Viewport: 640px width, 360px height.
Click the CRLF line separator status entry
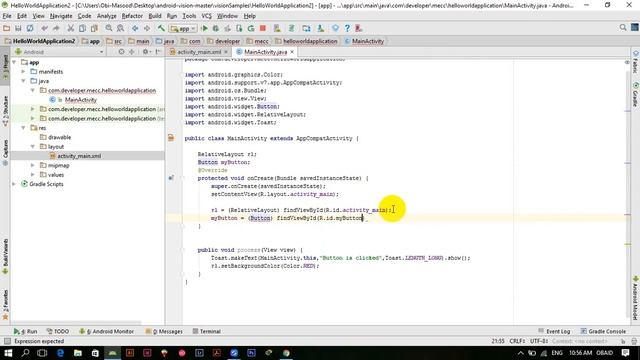(517, 341)
